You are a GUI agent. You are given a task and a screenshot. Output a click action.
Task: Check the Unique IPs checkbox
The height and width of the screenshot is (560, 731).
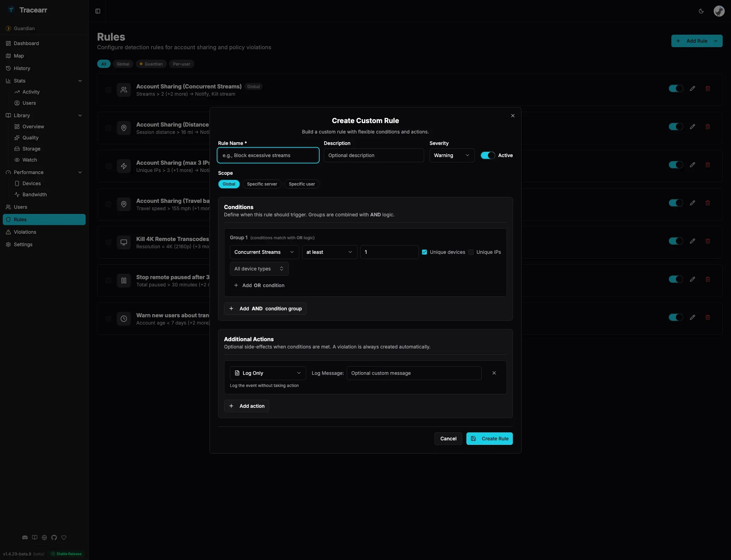[x=471, y=252]
